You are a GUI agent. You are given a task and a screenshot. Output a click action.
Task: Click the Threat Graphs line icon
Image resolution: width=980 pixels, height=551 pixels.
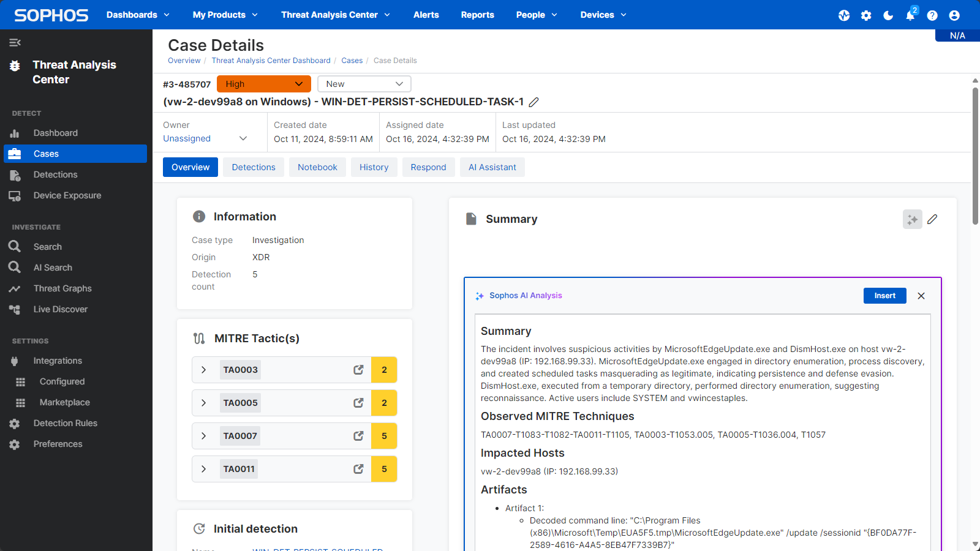pos(15,288)
